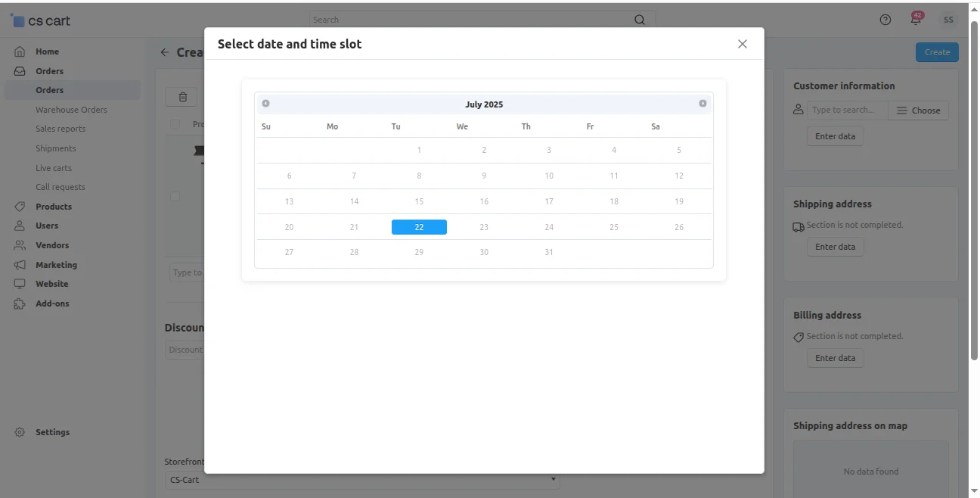Select July 22 in the calendar
This screenshot has height=498, width=980.
419,227
